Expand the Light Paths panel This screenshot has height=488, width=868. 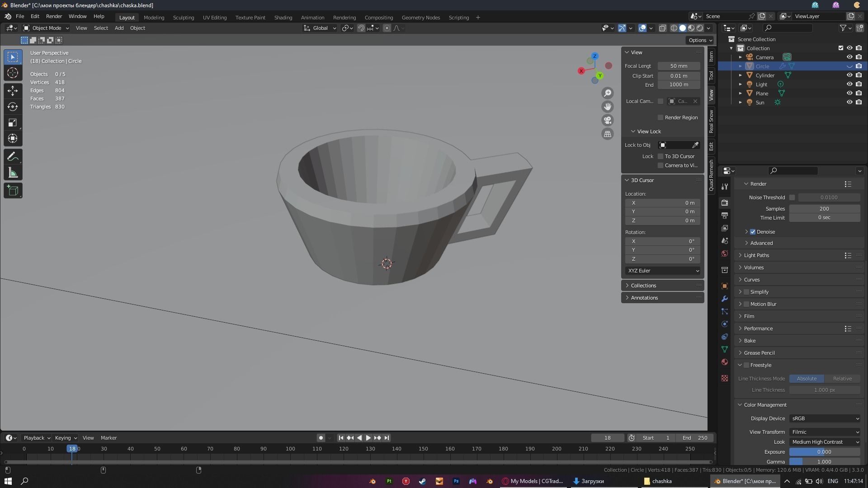[756, 255]
